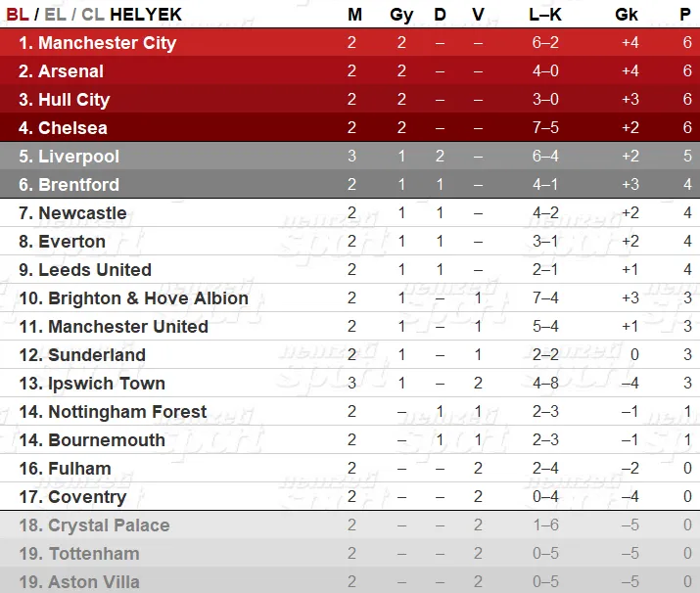Select Liverpool in fifth place
700x593 pixels.
[78, 157]
